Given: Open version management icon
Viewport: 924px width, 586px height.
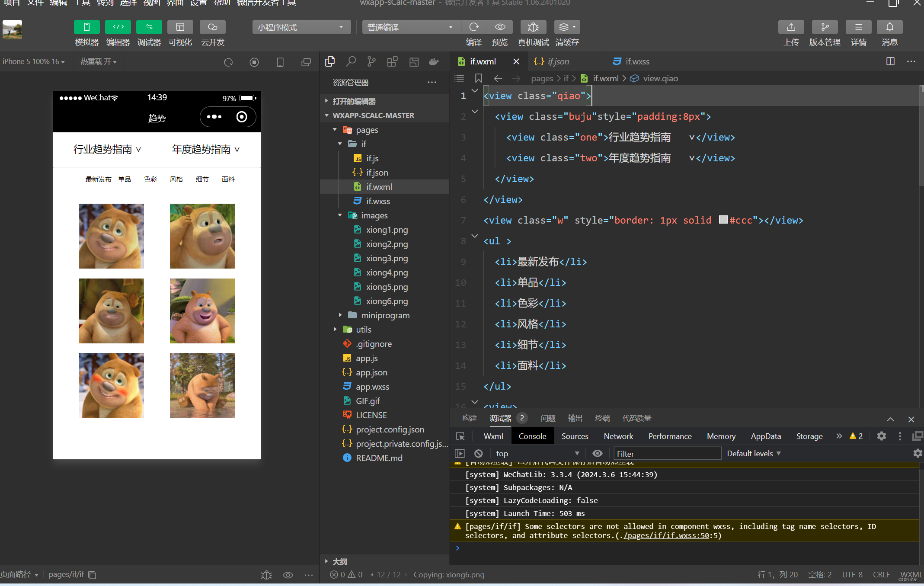Looking at the screenshot, I should [x=825, y=27].
